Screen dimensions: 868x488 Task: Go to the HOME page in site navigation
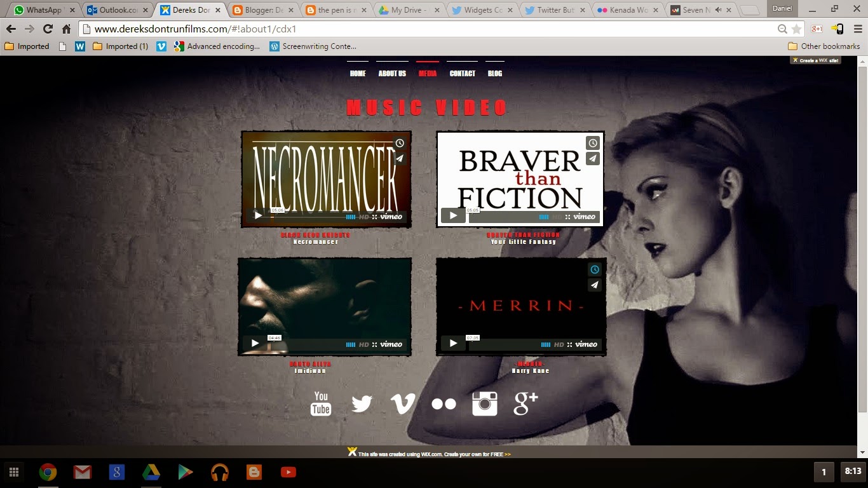coord(358,74)
